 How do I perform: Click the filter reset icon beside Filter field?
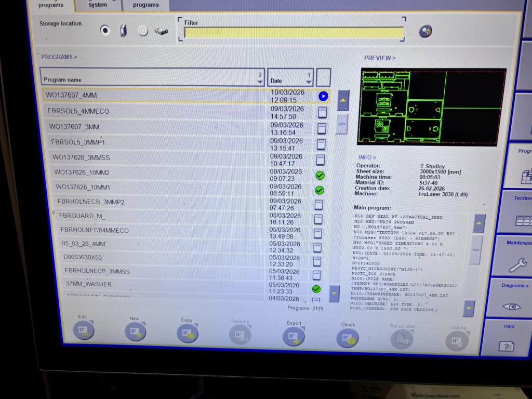(x=425, y=31)
